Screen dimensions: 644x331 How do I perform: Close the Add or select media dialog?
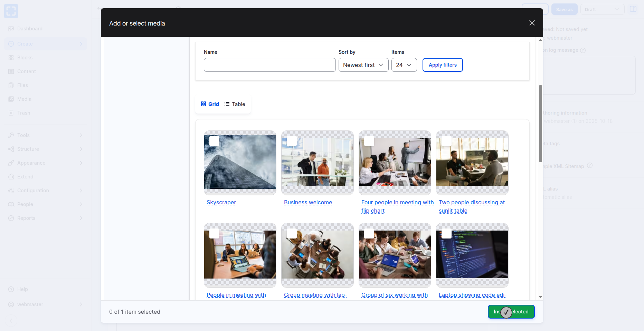(532, 23)
